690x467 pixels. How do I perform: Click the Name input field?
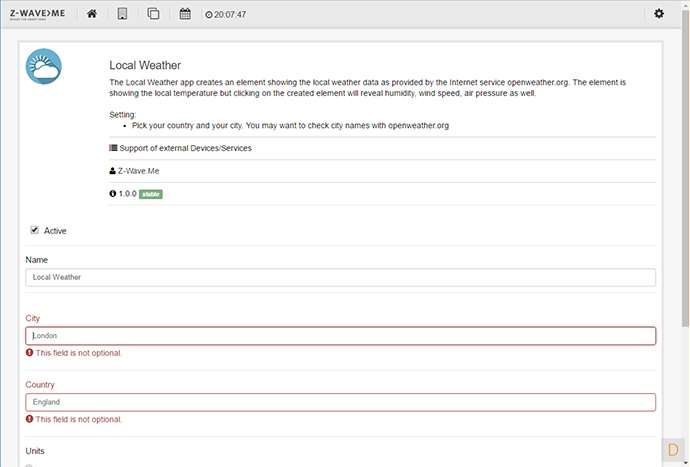(340, 277)
